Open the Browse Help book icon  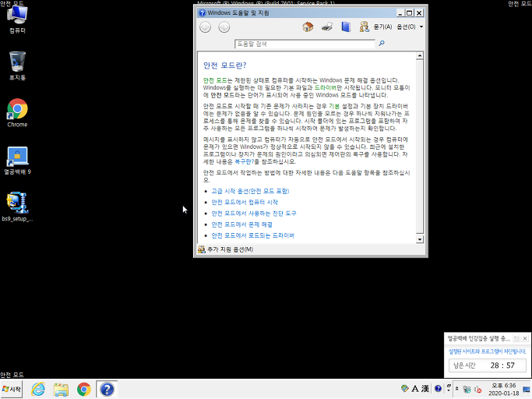click(346, 26)
